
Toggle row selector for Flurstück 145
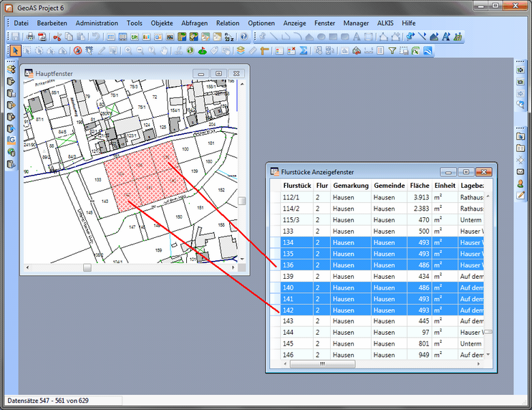click(276, 344)
